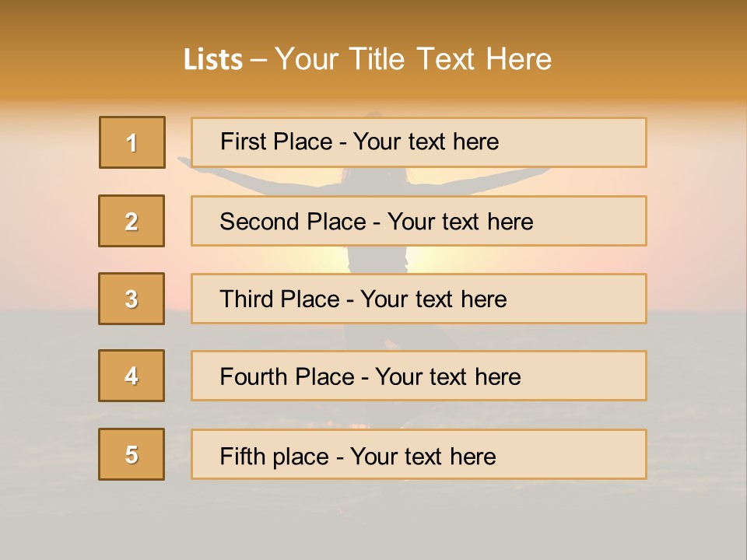Click the number 5 box
Image resolution: width=747 pixels, height=560 pixels.
(x=132, y=454)
